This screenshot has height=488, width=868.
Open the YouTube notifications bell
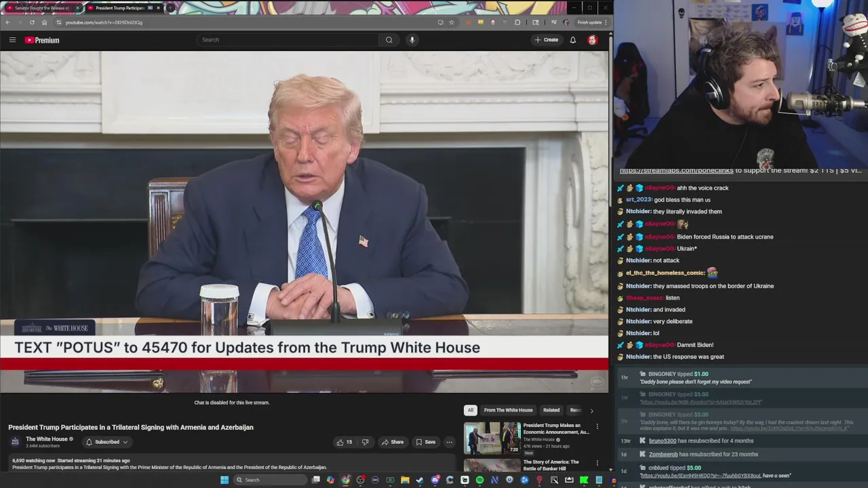pos(573,40)
